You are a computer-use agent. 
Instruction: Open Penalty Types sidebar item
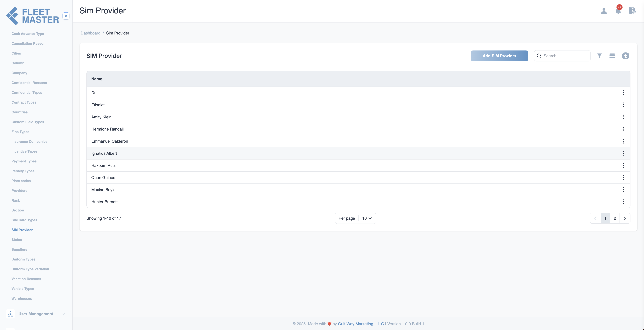click(x=23, y=171)
